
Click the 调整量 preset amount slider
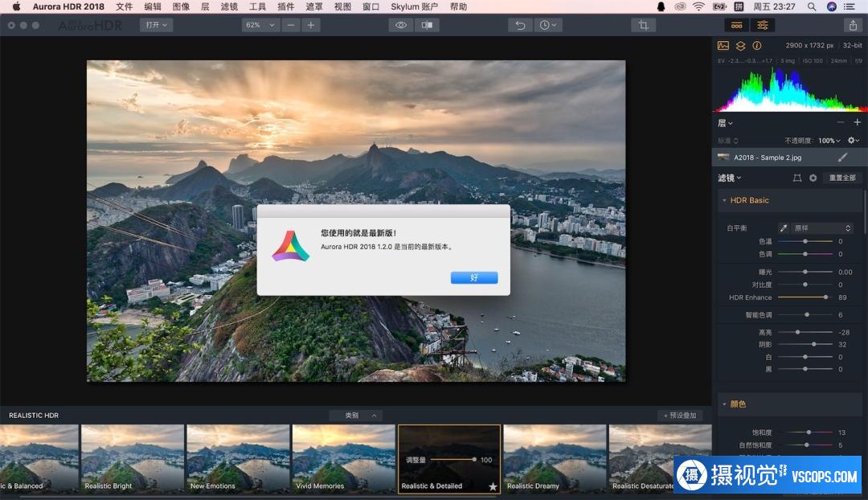(452, 460)
